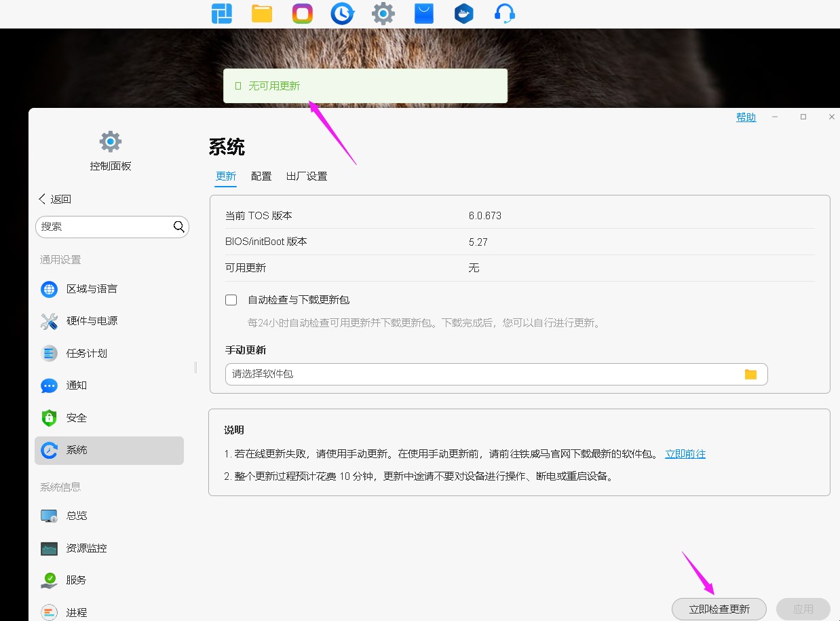Open the Docker whale icon in top bar
The width and height of the screenshot is (840, 621).
464,14
